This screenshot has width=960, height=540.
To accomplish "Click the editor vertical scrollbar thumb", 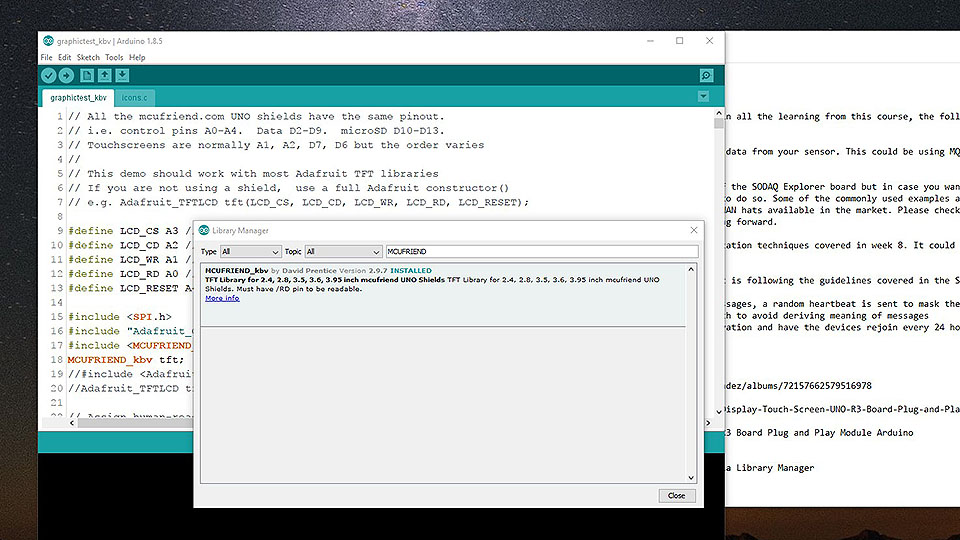I will coord(719,123).
